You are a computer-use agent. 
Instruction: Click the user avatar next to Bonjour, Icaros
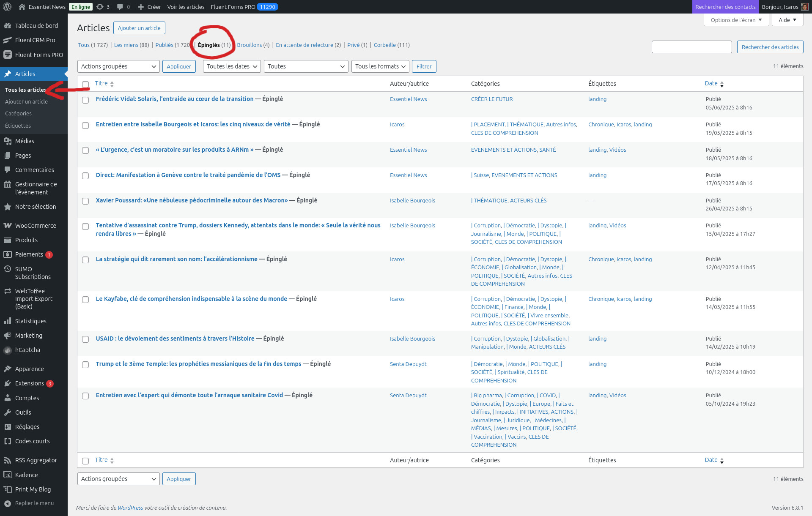pyautogui.click(x=804, y=7)
